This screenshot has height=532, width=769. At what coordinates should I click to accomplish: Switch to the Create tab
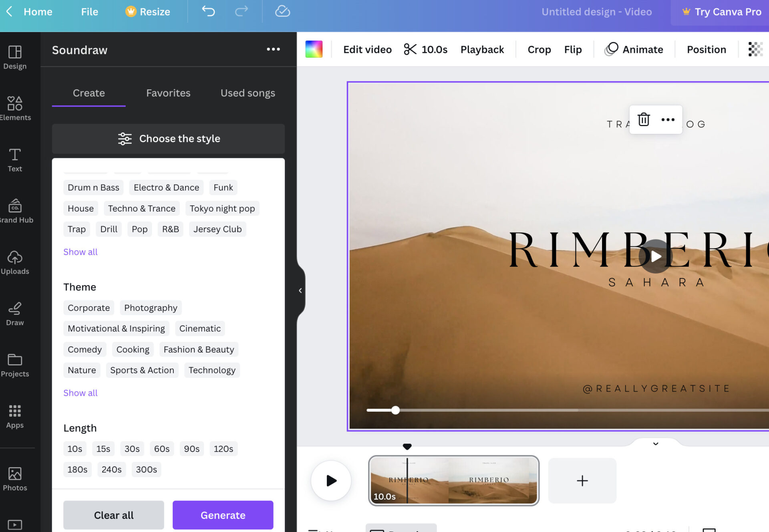(89, 93)
